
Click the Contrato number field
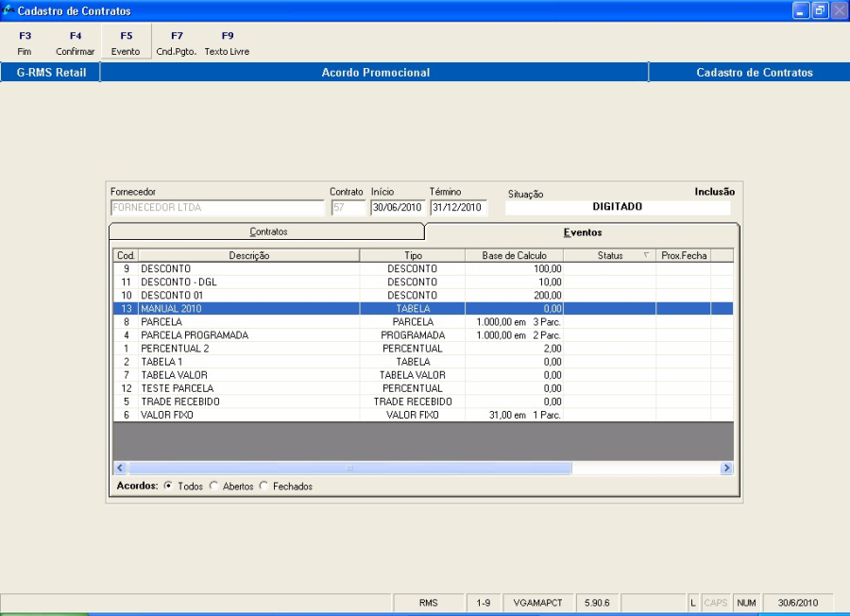point(348,207)
